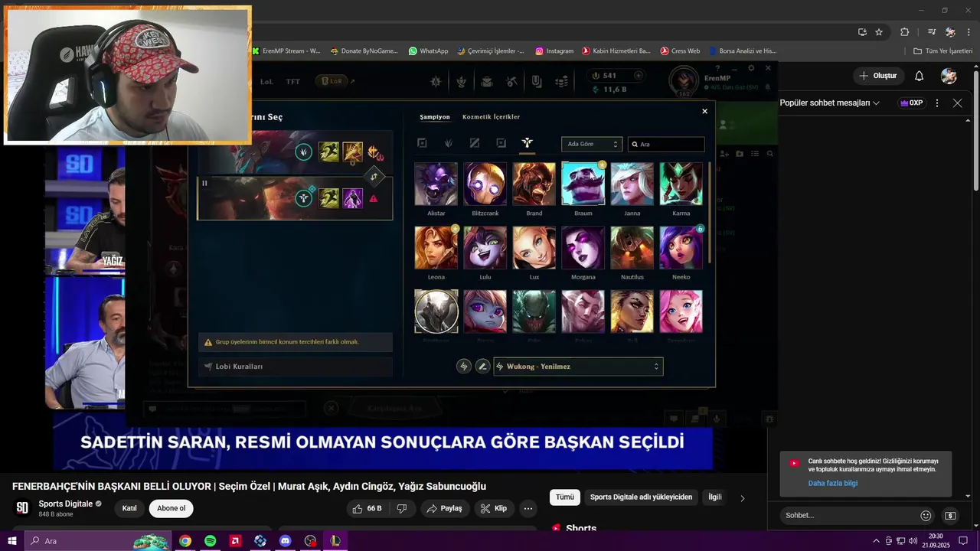Follow the Daha fazla bilgi link

pyautogui.click(x=832, y=484)
